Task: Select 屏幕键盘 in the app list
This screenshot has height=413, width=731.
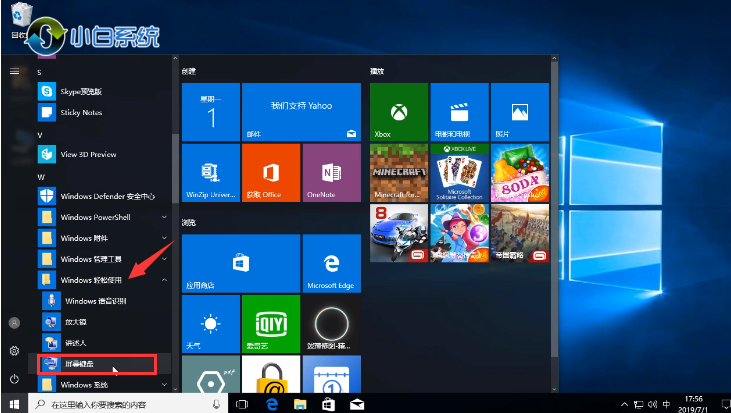Action: tap(96, 364)
